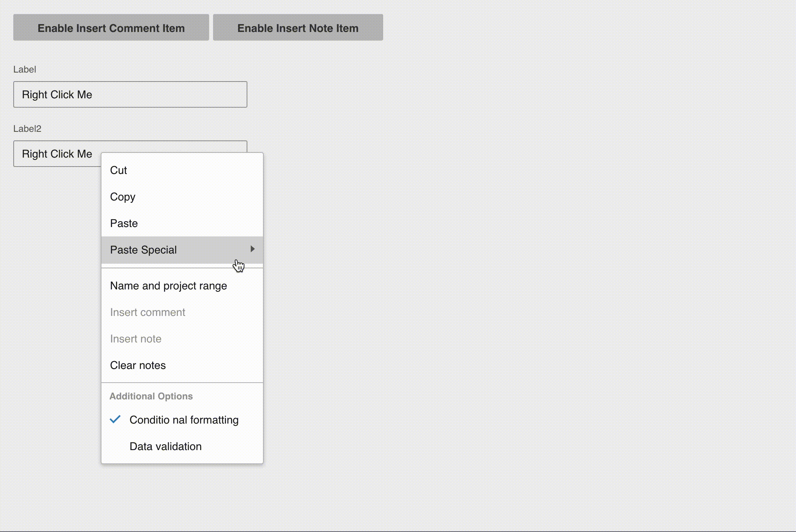Toggle Data validation option

165,447
